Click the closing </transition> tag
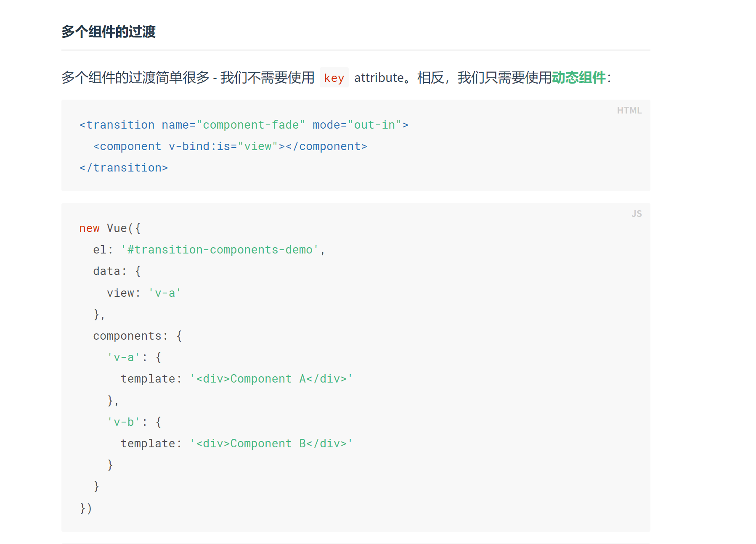756x544 pixels. pyautogui.click(x=124, y=168)
